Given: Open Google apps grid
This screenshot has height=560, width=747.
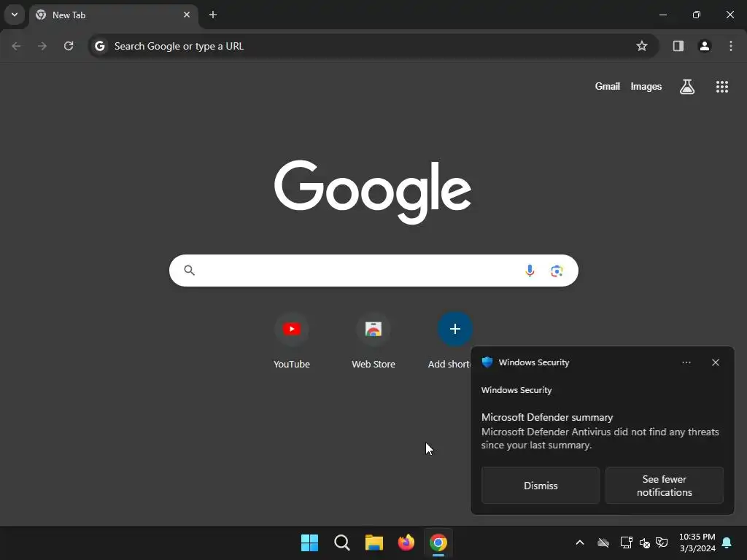Looking at the screenshot, I should tap(722, 87).
